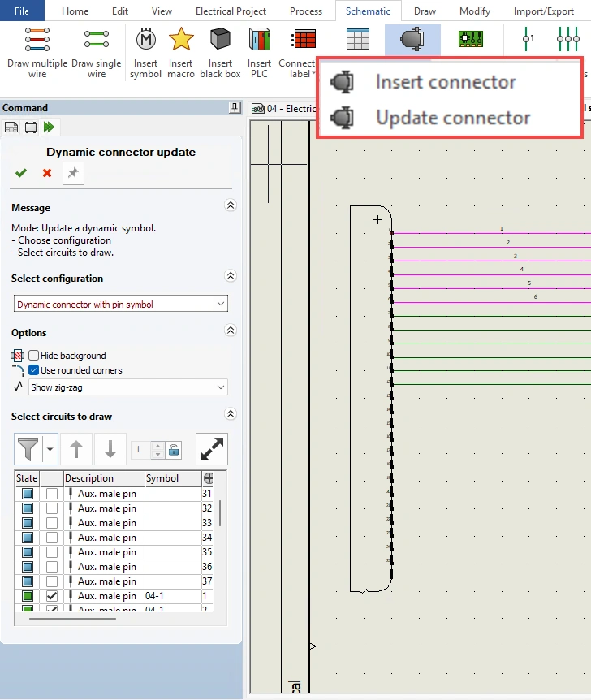Check the box for pin 33
Screen dimensions: 591x700
52,523
